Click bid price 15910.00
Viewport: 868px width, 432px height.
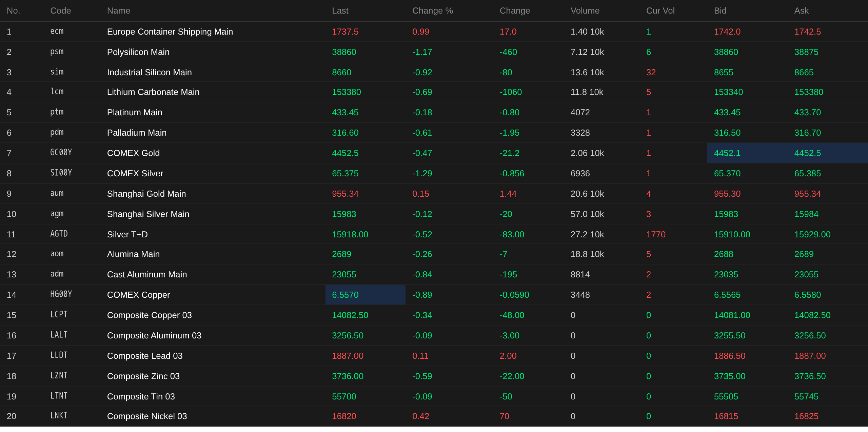click(732, 234)
